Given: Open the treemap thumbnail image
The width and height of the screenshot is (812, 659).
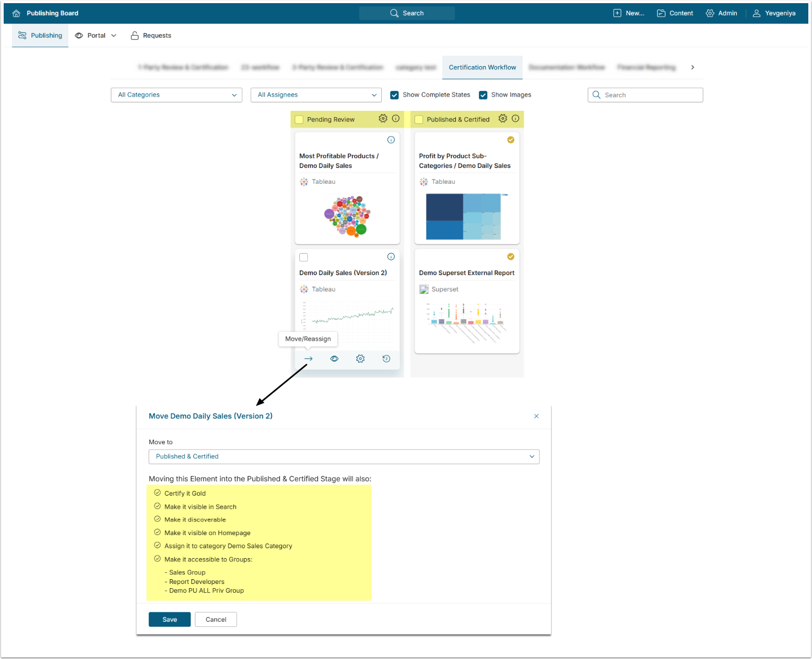Looking at the screenshot, I should pyautogui.click(x=467, y=216).
